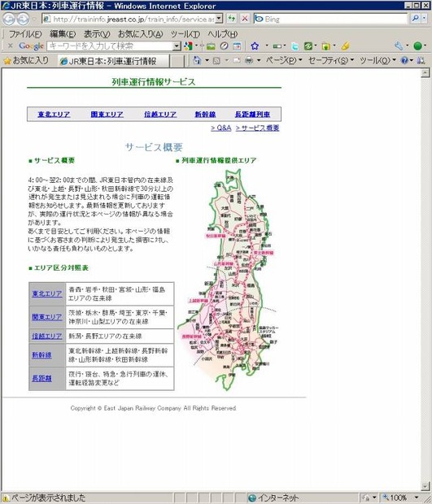Click the 関東エリア link in area table
The height and width of the screenshot is (504, 432).
(x=47, y=317)
